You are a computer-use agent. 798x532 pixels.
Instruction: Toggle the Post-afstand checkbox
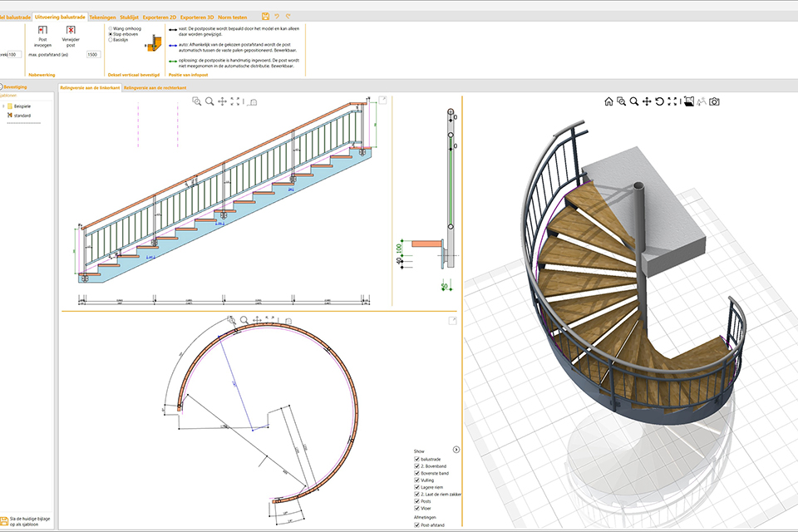pos(416,525)
